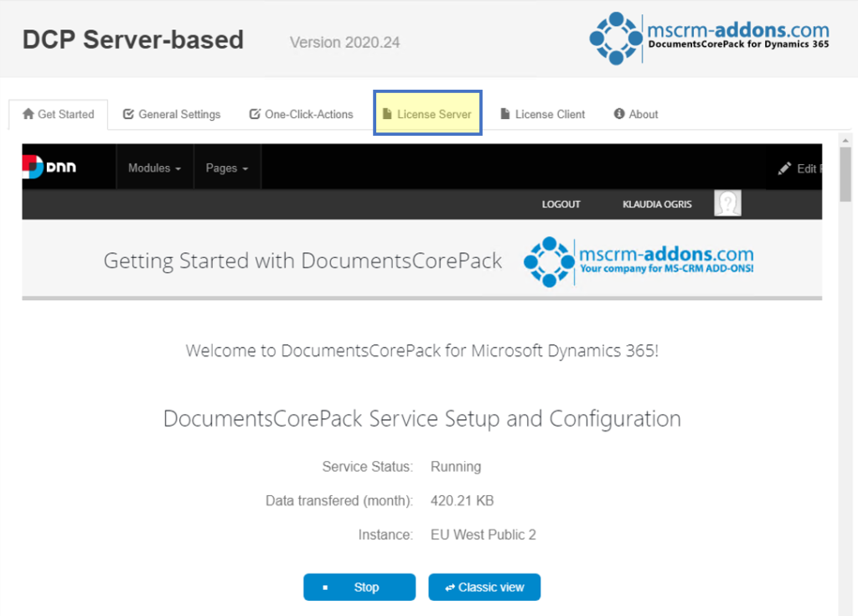Expand the Pages menu
Image resolution: width=858 pixels, height=616 pixels.
coord(226,167)
